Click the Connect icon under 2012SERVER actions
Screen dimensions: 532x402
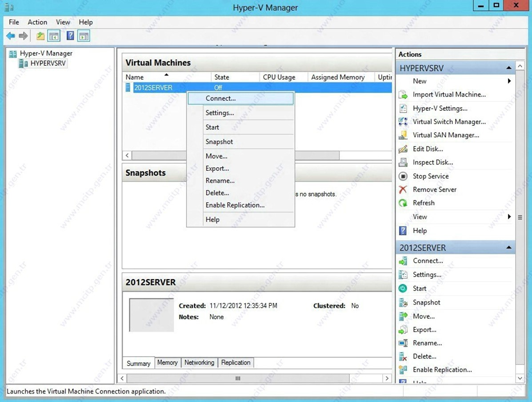click(403, 261)
